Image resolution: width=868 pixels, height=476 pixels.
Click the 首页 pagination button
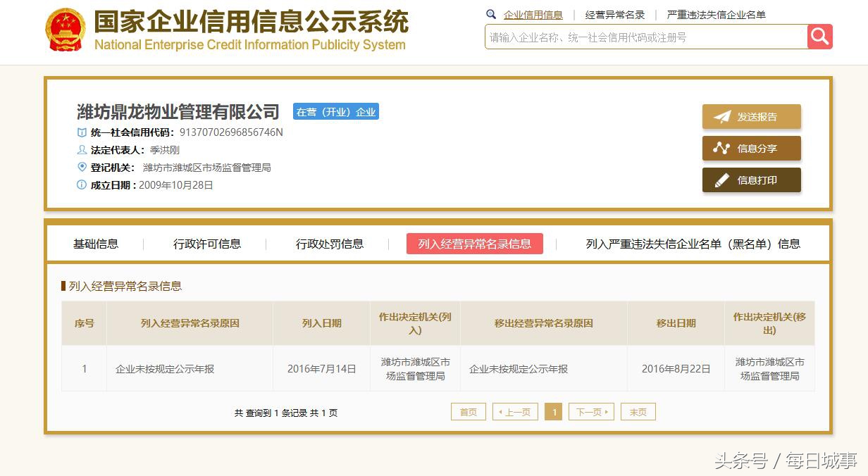(468, 411)
